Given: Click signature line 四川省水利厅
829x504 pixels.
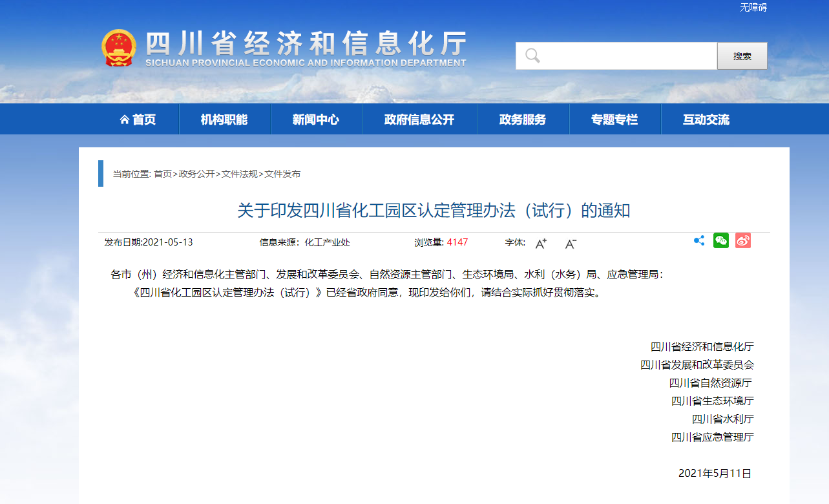Looking at the screenshot, I should [723, 419].
